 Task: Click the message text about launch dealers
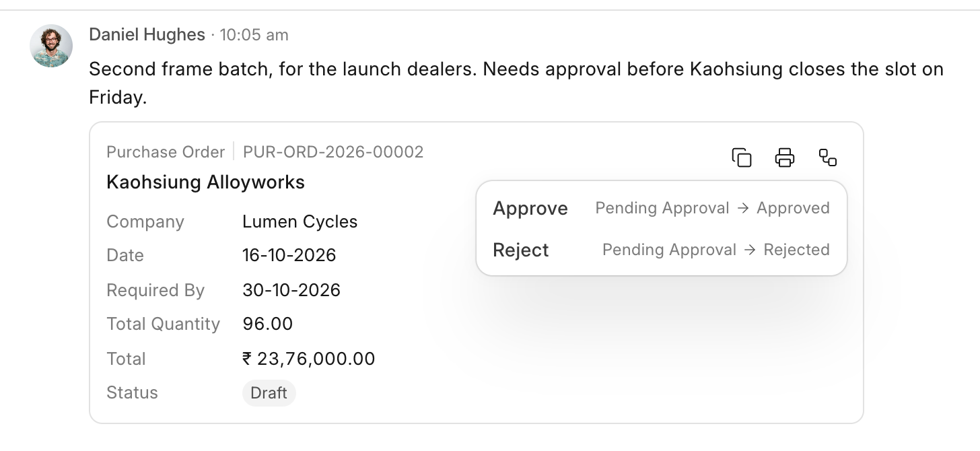(x=516, y=83)
